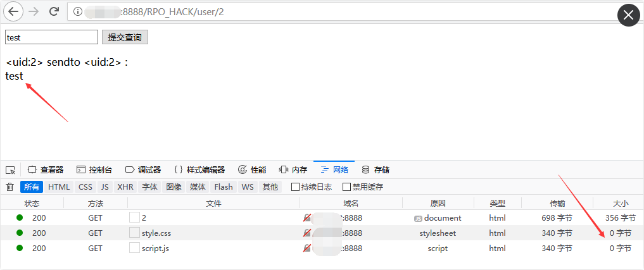Select the script.js request row
Viewport: 644px width, 270px height.
(322, 249)
